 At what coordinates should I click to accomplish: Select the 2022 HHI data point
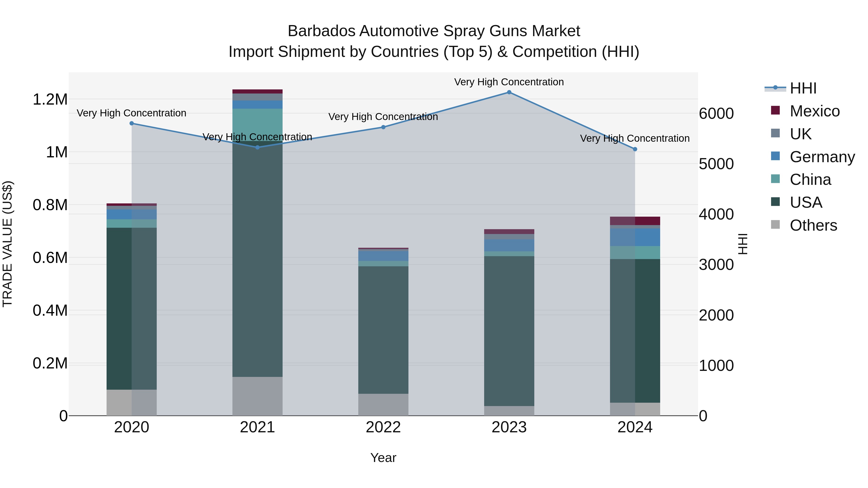[x=383, y=127]
